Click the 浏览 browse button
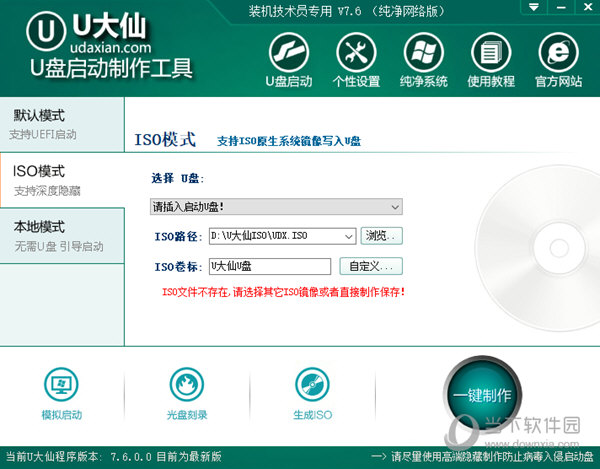Image resolution: width=600 pixels, height=469 pixels. tap(382, 236)
